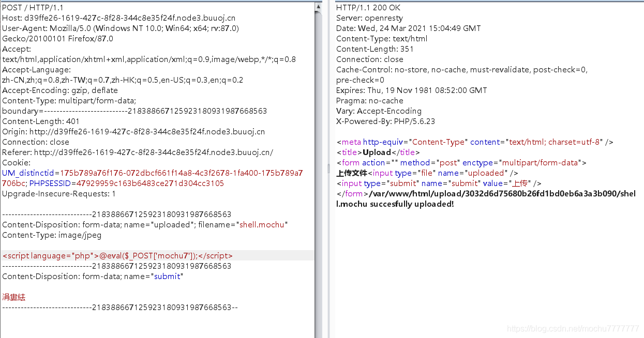
Task: Click the "Content-Length: 401" header
Action: (x=41, y=121)
